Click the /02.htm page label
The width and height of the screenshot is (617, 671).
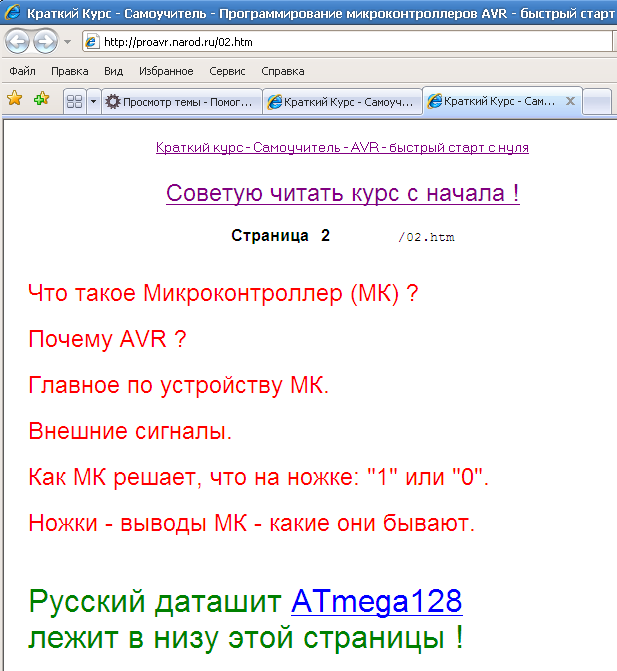click(x=426, y=237)
